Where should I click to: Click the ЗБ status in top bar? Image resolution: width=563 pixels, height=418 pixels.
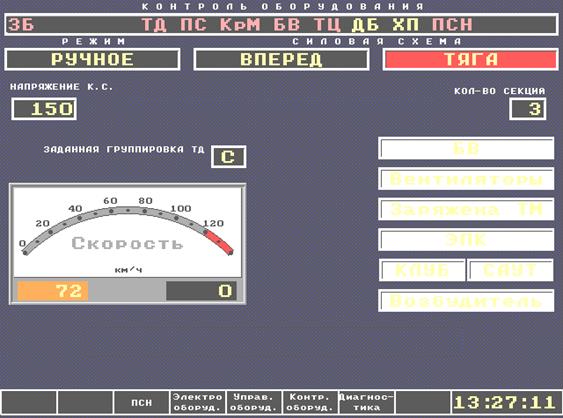[21, 25]
